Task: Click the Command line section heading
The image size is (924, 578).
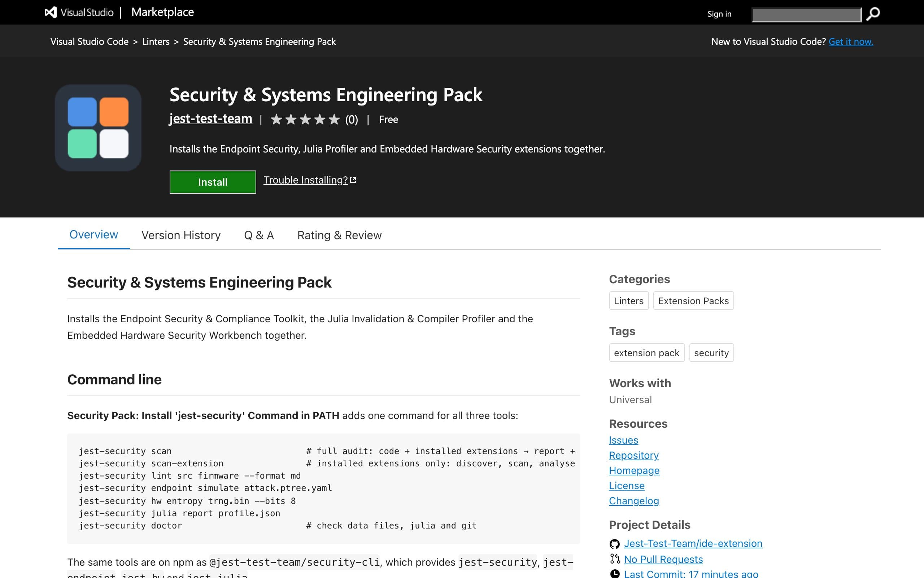Action: pyautogui.click(x=114, y=380)
